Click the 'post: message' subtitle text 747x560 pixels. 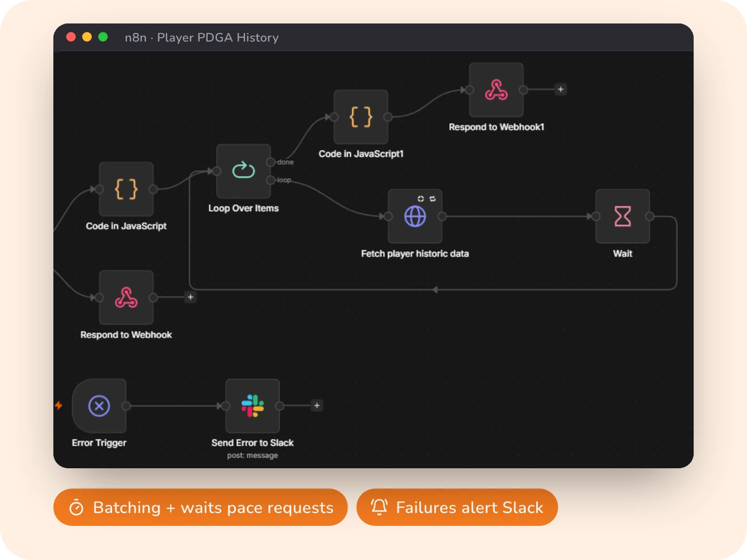coord(252,455)
